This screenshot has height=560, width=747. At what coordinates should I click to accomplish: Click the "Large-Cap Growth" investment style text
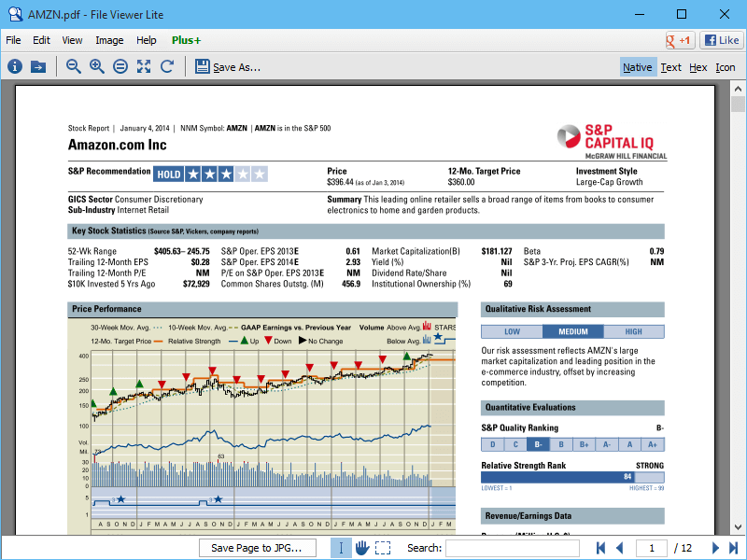pyautogui.click(x=610, y=182)
